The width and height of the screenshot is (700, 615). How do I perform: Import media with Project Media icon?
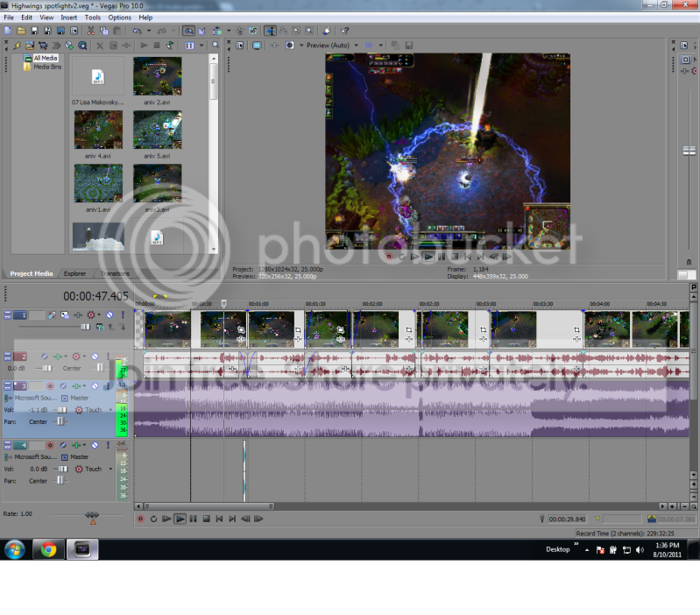[x=30, y=46]
